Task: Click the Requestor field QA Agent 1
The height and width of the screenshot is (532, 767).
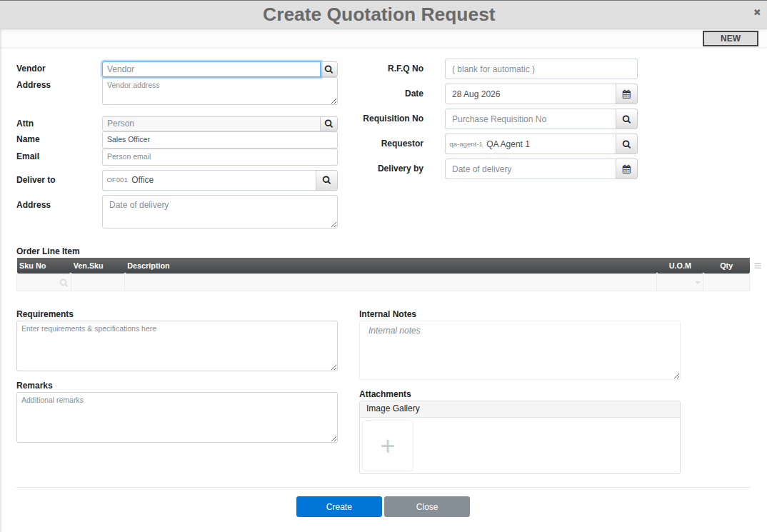Action: point(531,144)
